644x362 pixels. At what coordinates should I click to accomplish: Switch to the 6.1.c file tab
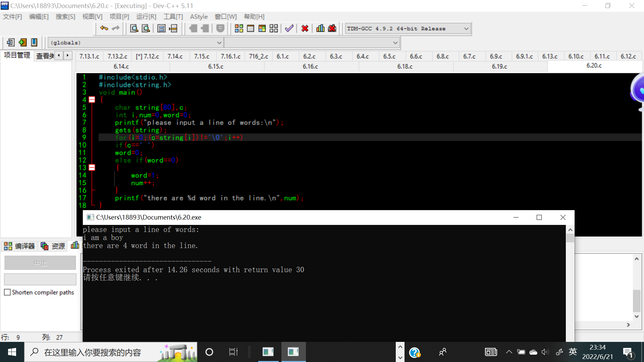[283, 56]
